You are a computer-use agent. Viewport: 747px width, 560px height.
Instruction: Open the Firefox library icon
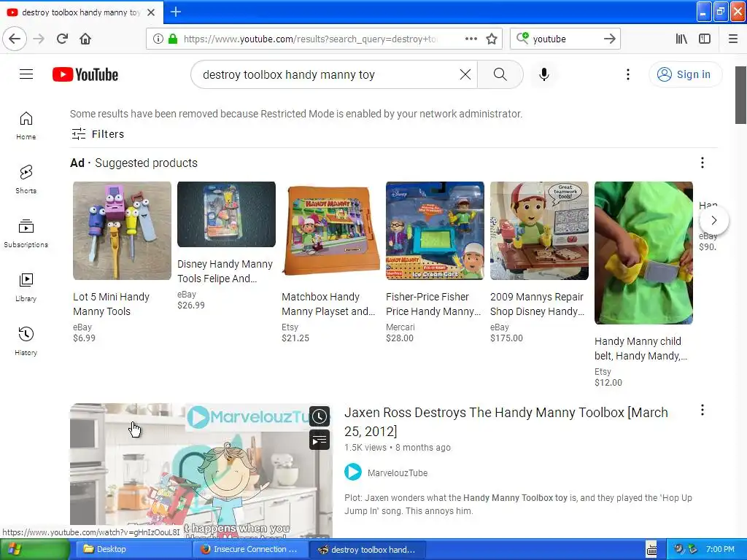tap(682, 39)
